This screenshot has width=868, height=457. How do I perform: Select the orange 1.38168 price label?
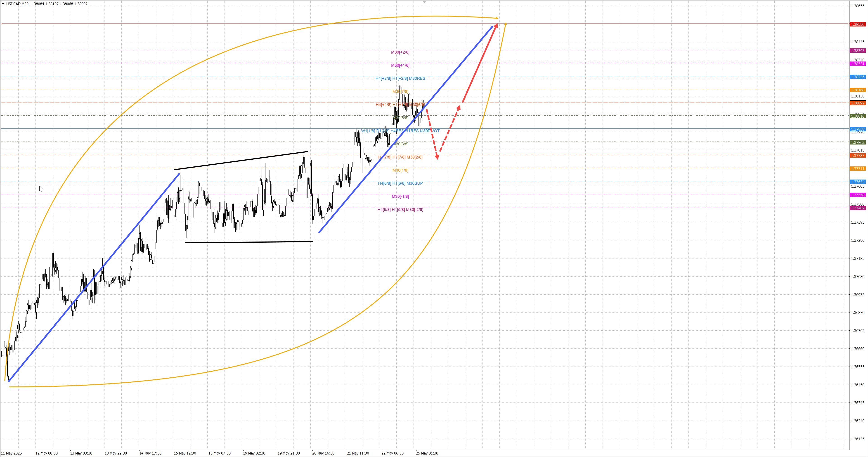pyautogui.click(x=857, y=90)
